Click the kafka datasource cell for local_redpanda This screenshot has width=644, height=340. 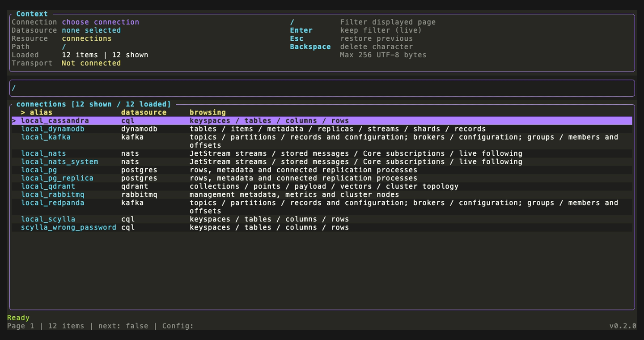tap(132, 203)
